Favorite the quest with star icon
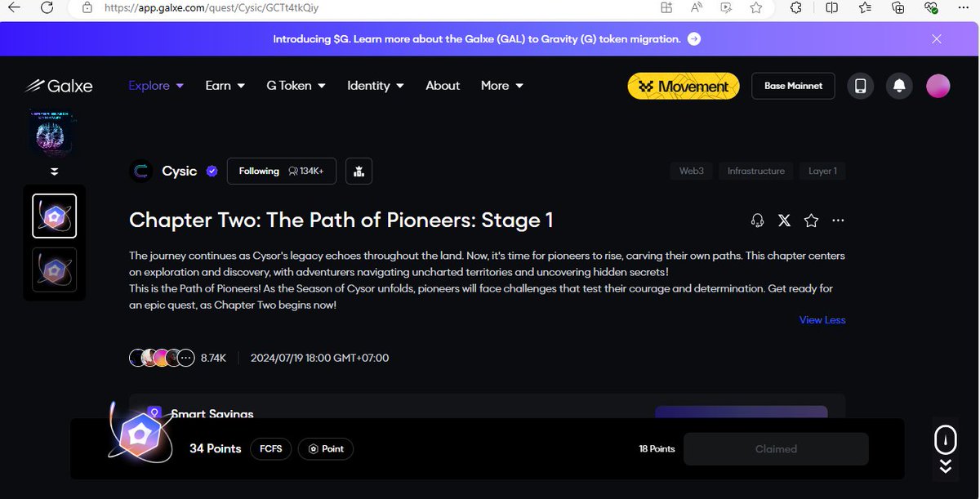Screen dimensions: 980x499 click(x=811, y=221)
